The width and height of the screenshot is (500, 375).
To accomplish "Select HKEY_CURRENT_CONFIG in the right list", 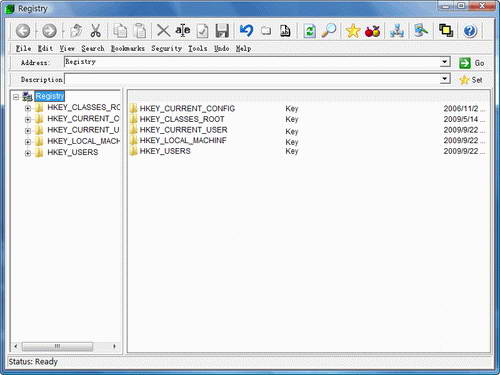I will click(187, 108).
